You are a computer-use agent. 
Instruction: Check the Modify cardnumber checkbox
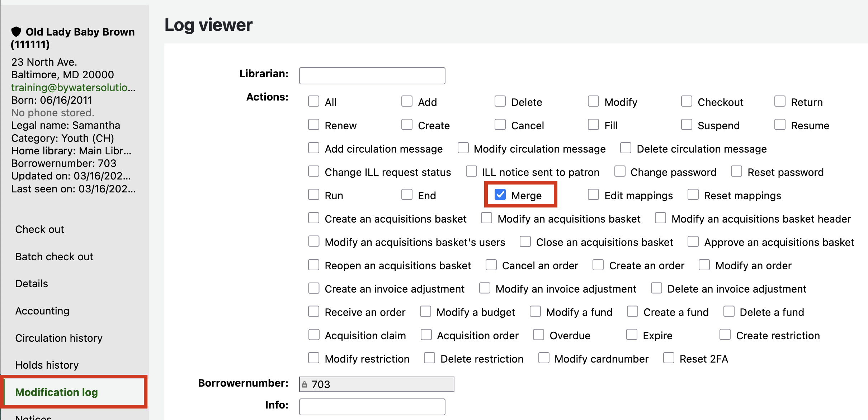coord(544,358)
